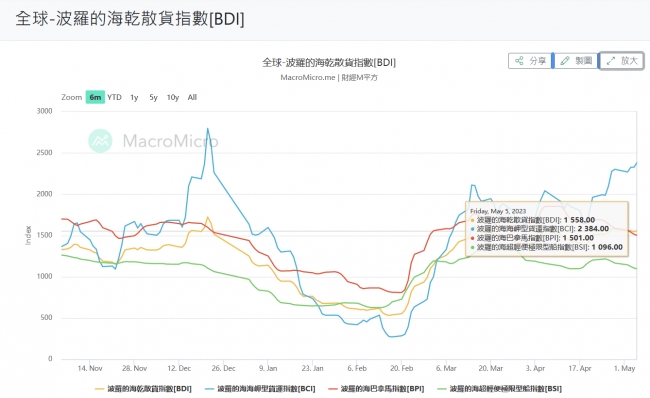Click the 3000 y-axis value
The image size is (650, 398).
pos(44,111)
